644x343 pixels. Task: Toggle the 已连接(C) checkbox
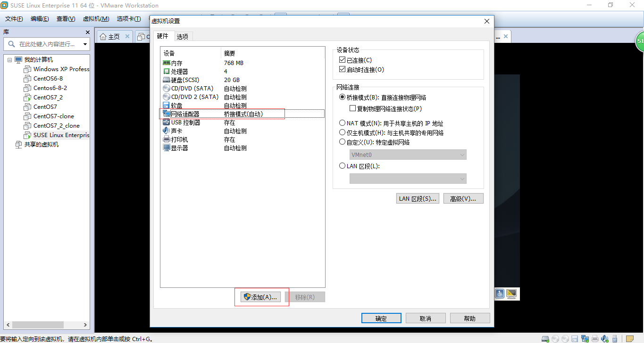343,60
